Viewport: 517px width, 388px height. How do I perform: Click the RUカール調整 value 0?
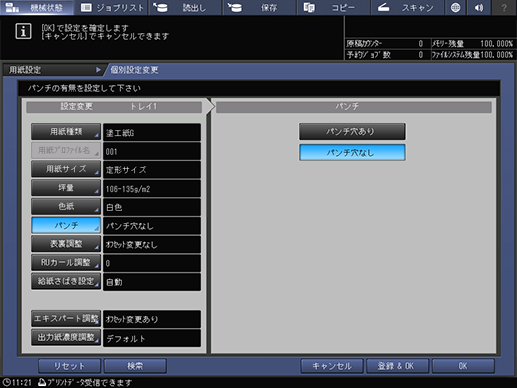point(152,263)
